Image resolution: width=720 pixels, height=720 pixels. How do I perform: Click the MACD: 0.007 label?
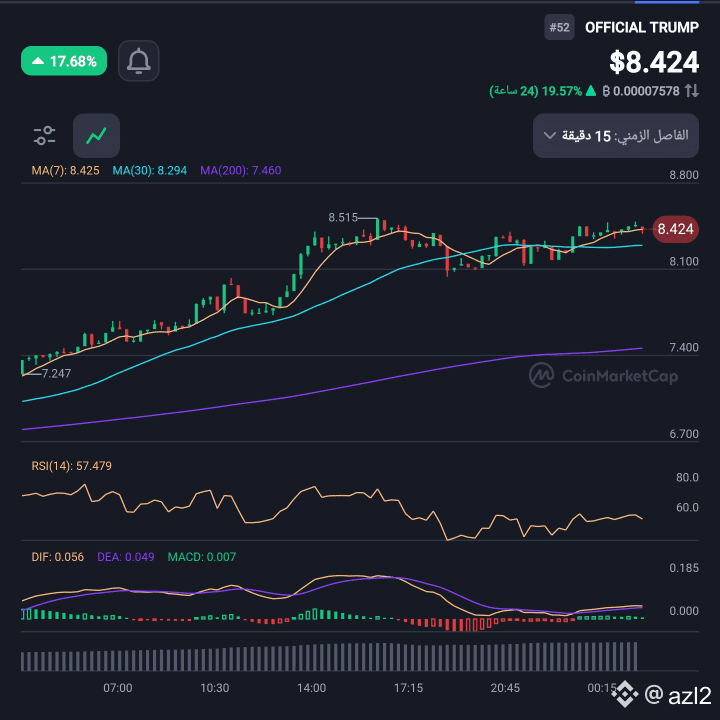pos(202,557)
